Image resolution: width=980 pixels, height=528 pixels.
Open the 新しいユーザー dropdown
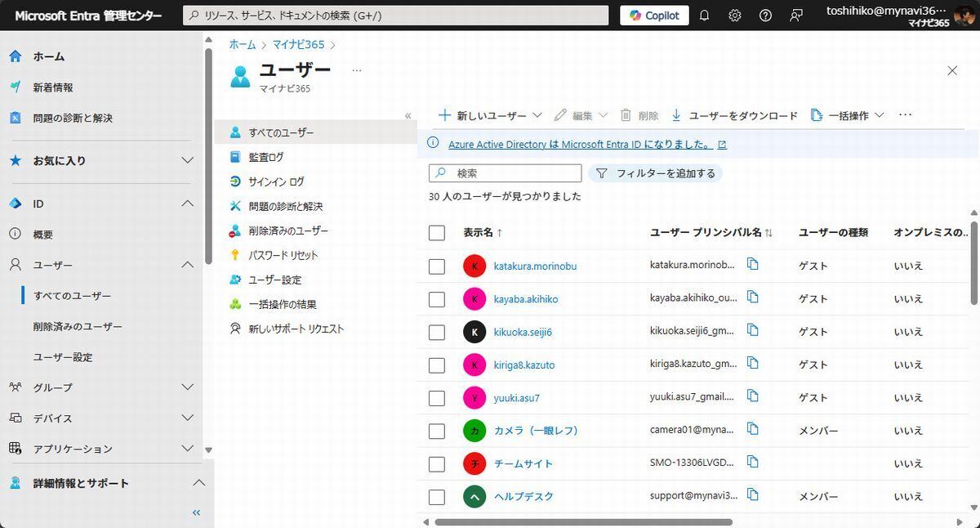pos(490,115)
